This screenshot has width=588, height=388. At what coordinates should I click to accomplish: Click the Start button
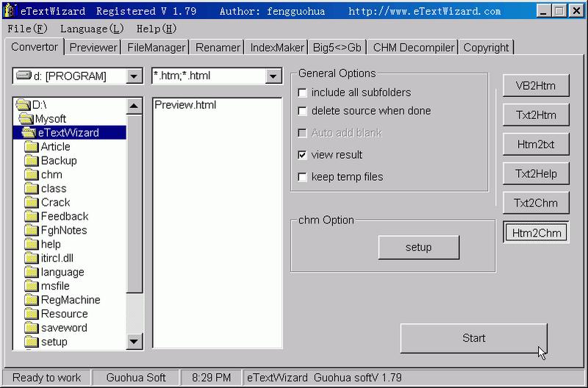pyautogui.click(x=473, y=338)
